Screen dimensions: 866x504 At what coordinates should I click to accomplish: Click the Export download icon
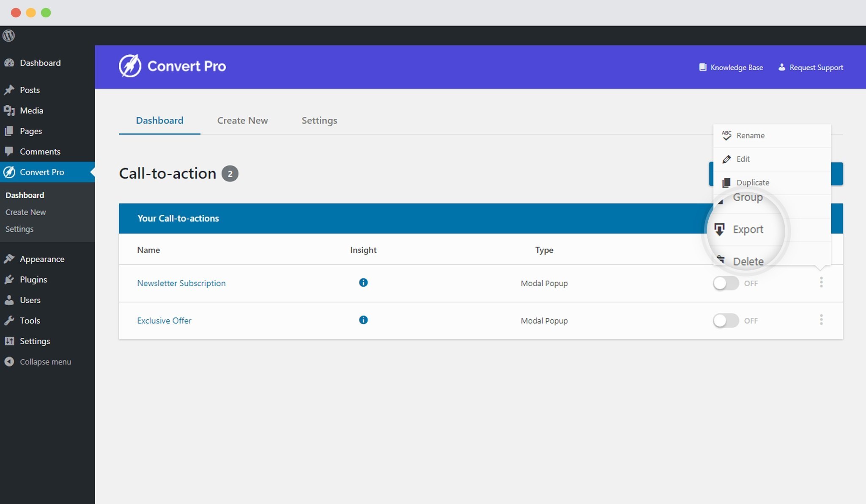pyautogui.click(x=719, y=229)
